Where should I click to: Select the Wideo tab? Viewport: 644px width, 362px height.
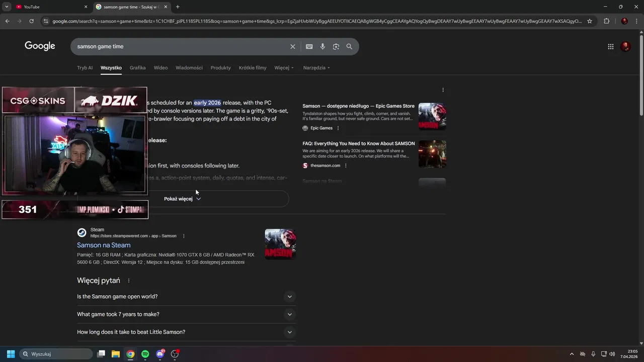[x=160, y=68]
